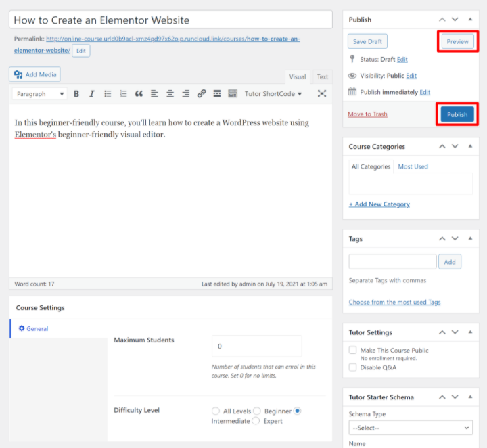Click the Move to Trash link

click(x=367, y=114)
